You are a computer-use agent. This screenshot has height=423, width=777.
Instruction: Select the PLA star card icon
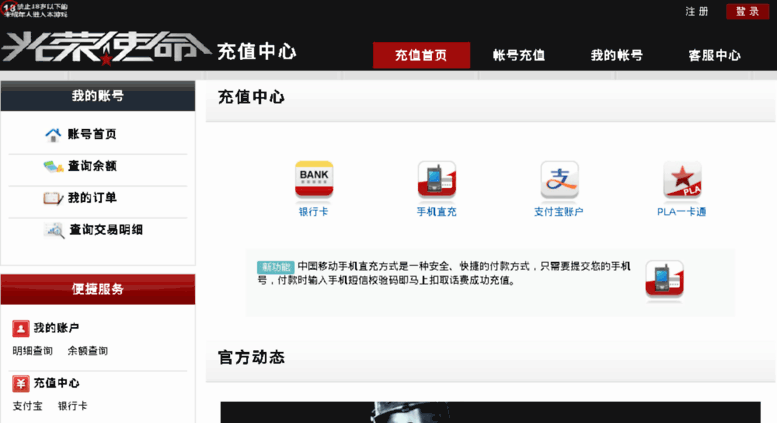682,179
